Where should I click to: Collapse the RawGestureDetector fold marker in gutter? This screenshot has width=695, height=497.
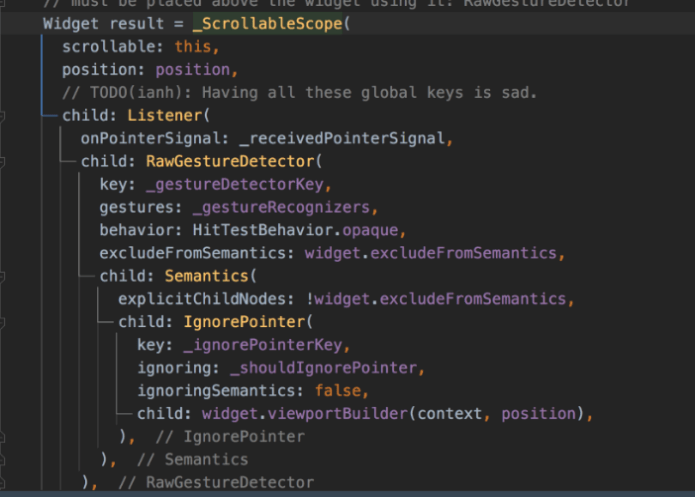click(2, 162)
